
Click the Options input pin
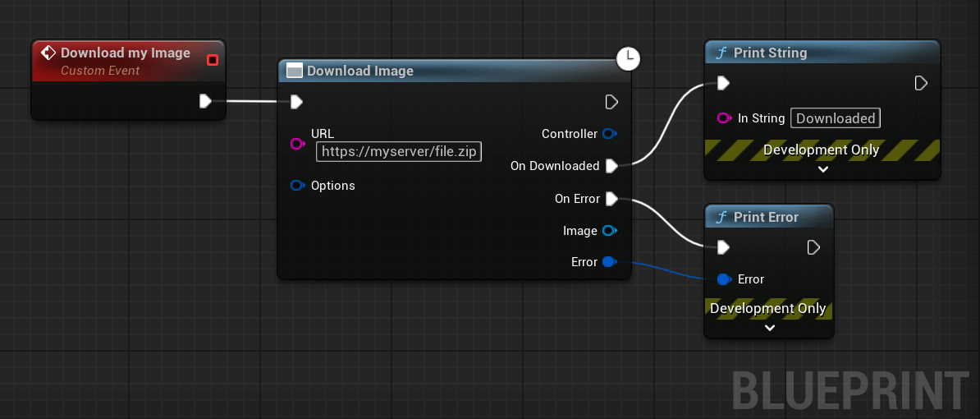(297, 186)
